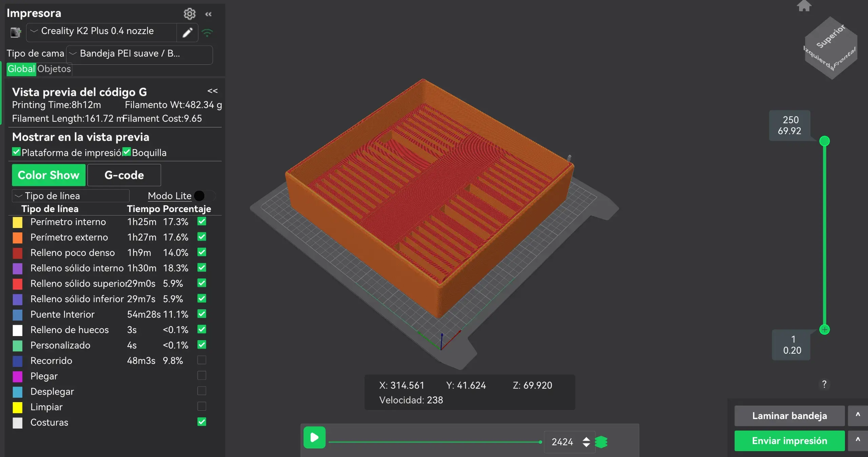Click the move number field showing 2424

(562, 442)
